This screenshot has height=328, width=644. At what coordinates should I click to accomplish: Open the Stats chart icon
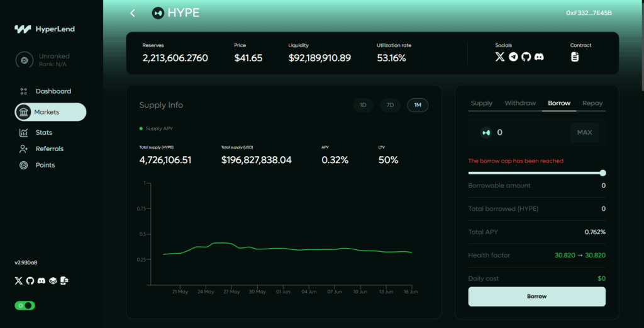[x=23, y=132]
